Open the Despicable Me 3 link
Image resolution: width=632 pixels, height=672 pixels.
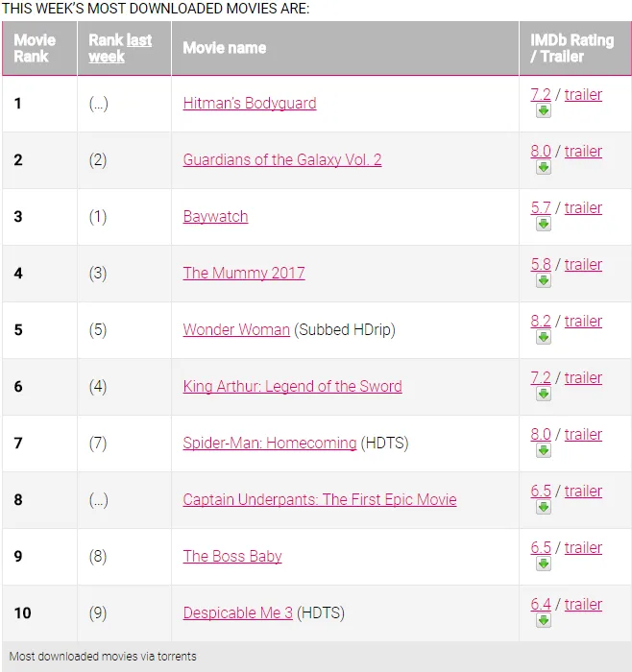(x=238, y=612)
